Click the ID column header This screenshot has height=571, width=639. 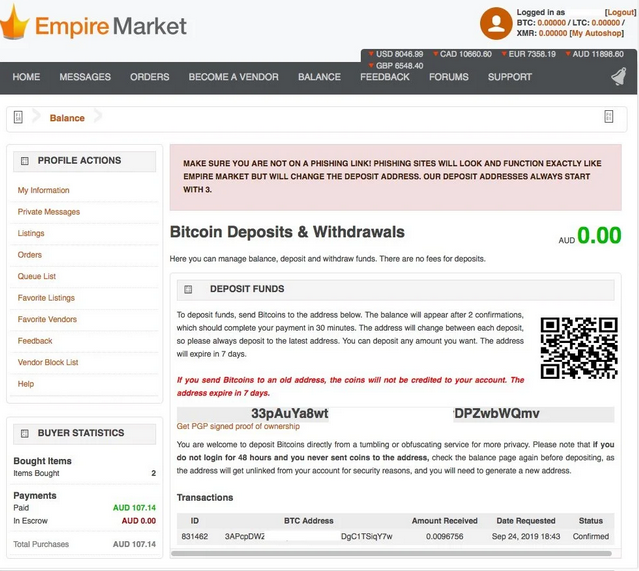pos(195,521)
